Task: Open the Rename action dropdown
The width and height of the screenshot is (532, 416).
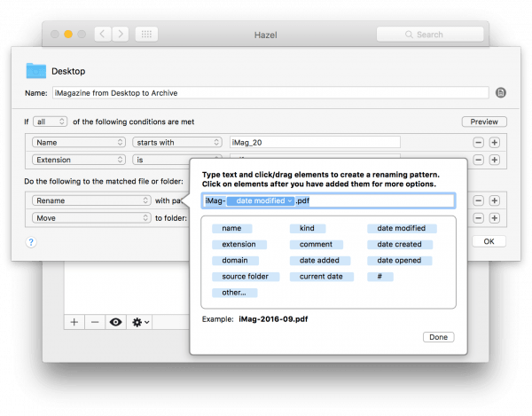Action: click(91, 200)
